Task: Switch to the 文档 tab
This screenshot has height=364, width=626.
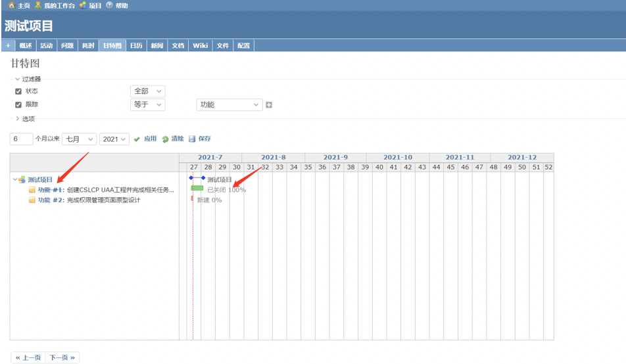Action: [x=178, y=45]
